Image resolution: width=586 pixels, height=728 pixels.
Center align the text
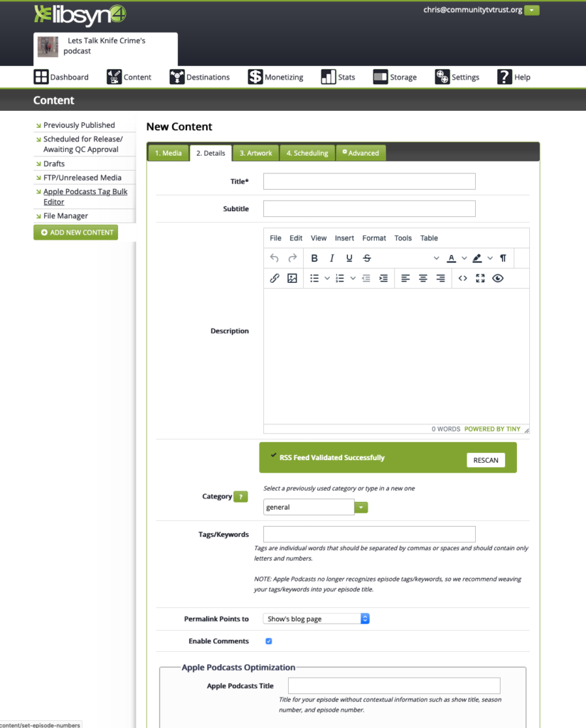pos(423,278)
